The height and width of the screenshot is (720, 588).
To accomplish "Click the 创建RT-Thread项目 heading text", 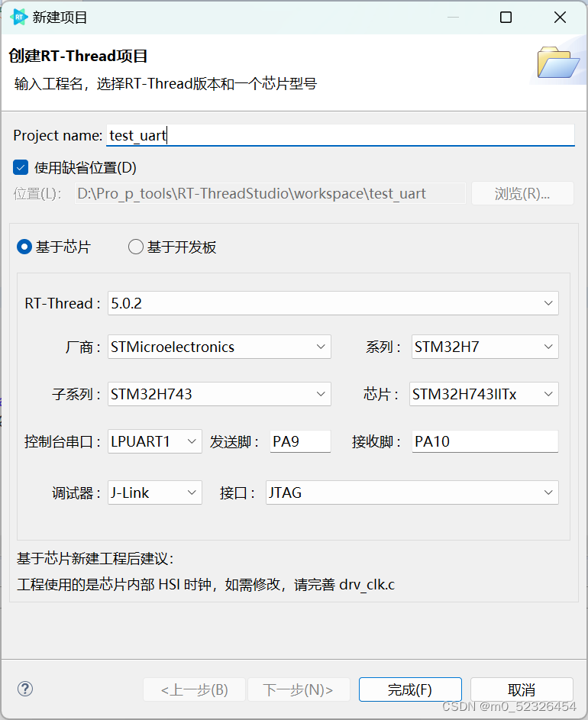I will [x=78, y=56].
